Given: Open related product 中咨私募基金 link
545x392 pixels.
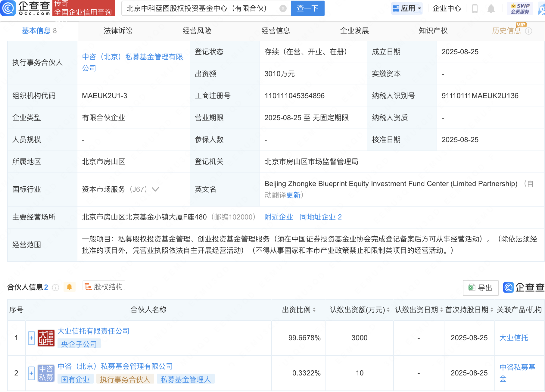Looking at the screenshot, I should [x=517, y=373].
